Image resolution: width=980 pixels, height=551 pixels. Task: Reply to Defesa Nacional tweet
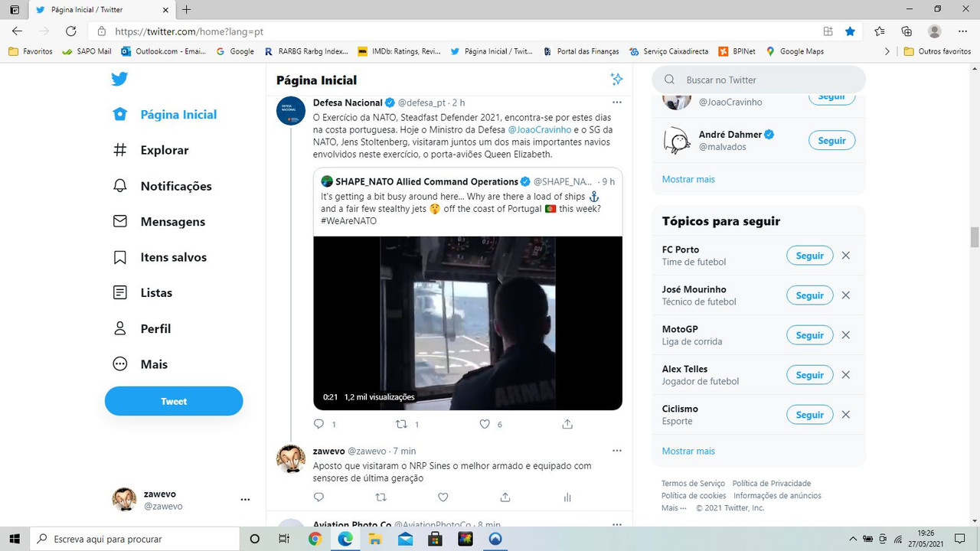[319, 424]
